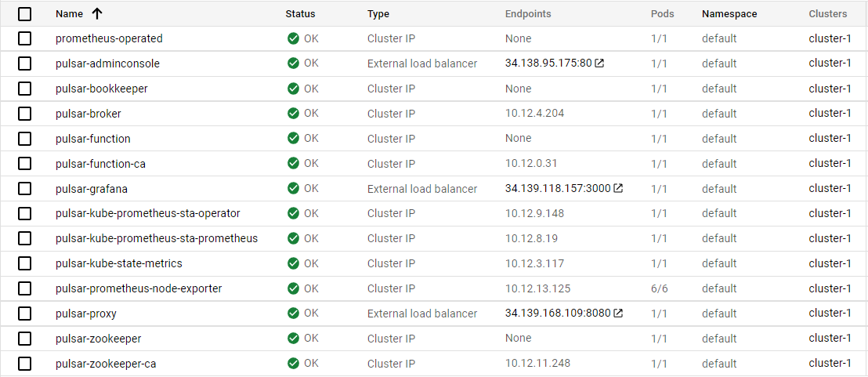Check the box for pulsar-prometheus-node-exporter
868x377 pixels.
tap(24, 288)
